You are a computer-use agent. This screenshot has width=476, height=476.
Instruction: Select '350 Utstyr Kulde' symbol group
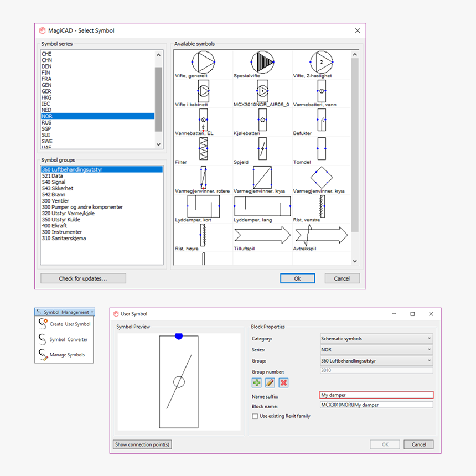click(102, 220)
